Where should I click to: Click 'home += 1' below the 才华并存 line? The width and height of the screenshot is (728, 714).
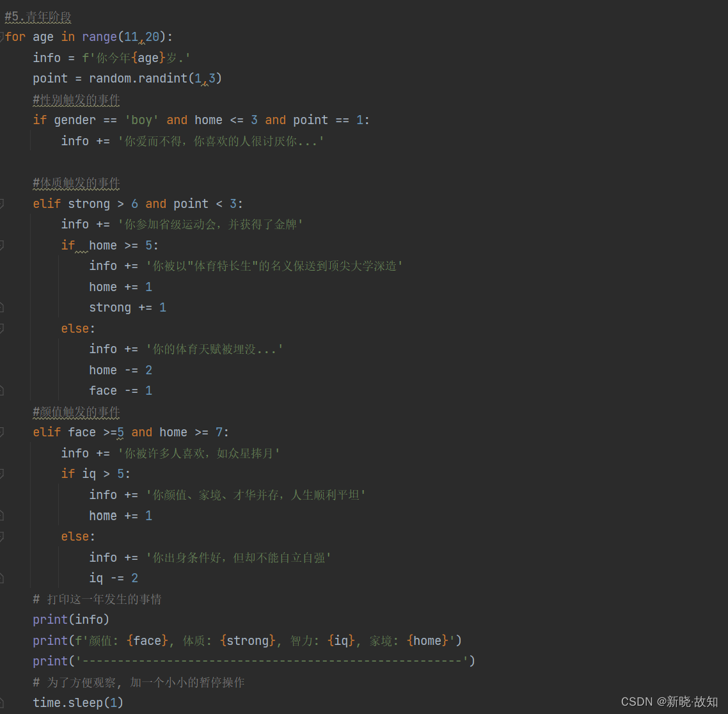point(120,516)
